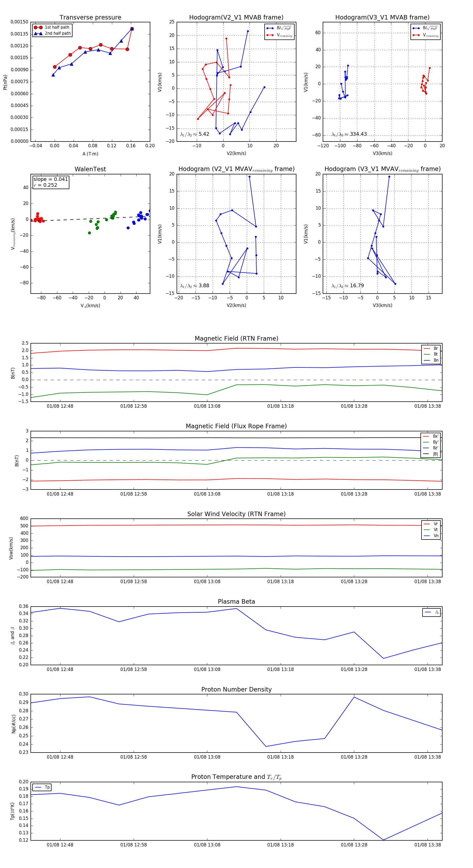
Task: Click the '0.00150' tick in Transverse pressure plot
Action: point(19,22)
